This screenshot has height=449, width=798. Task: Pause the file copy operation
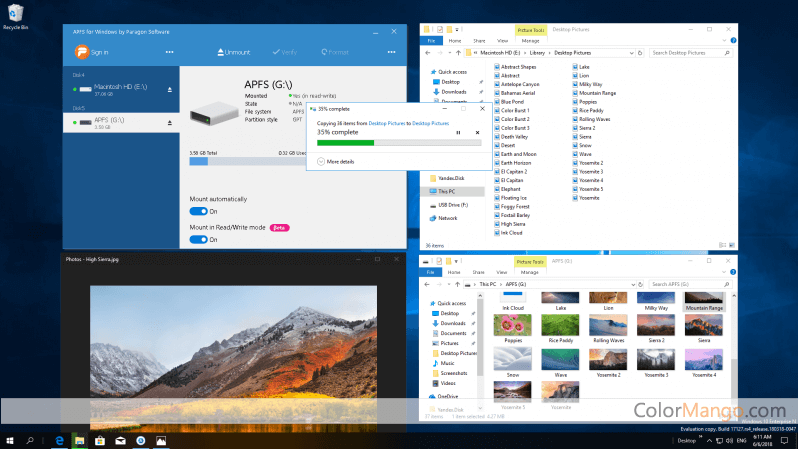click(x=458, y=132)
